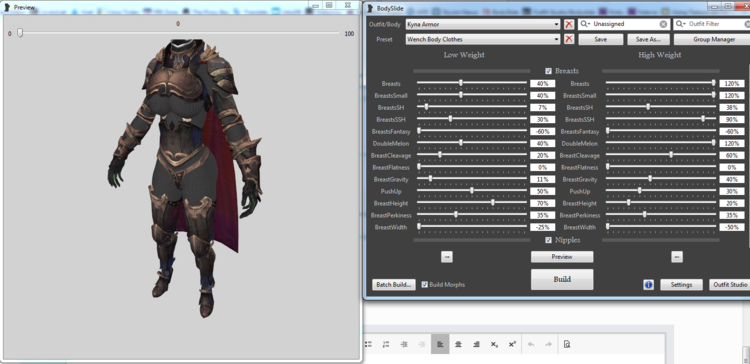Click the large Build button
750x364 pixels.
(562, 279)
